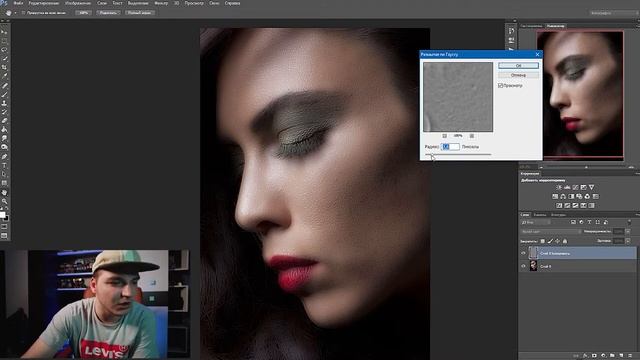Select the Zoom magnifier tool
Viewport: 640px width, 360px height.
[x=4, y=201]
